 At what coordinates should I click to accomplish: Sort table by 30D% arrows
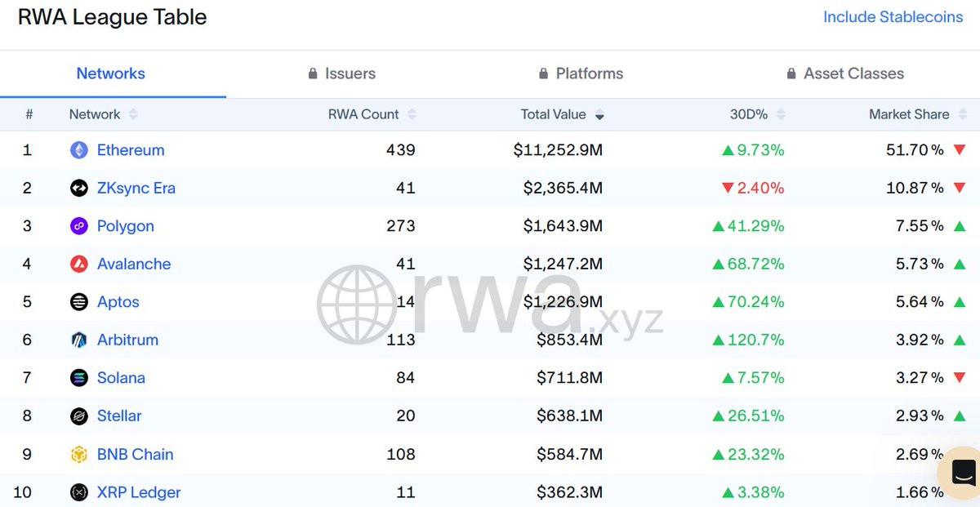(x=781, y=114)
